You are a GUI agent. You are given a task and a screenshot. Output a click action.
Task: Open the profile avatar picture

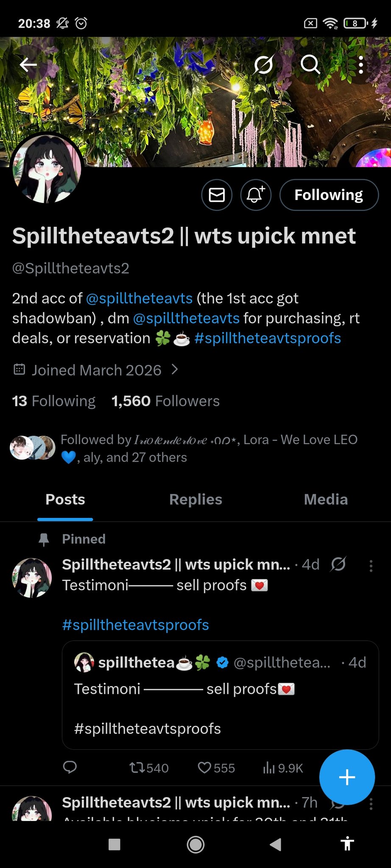click(x=47, y=169)
